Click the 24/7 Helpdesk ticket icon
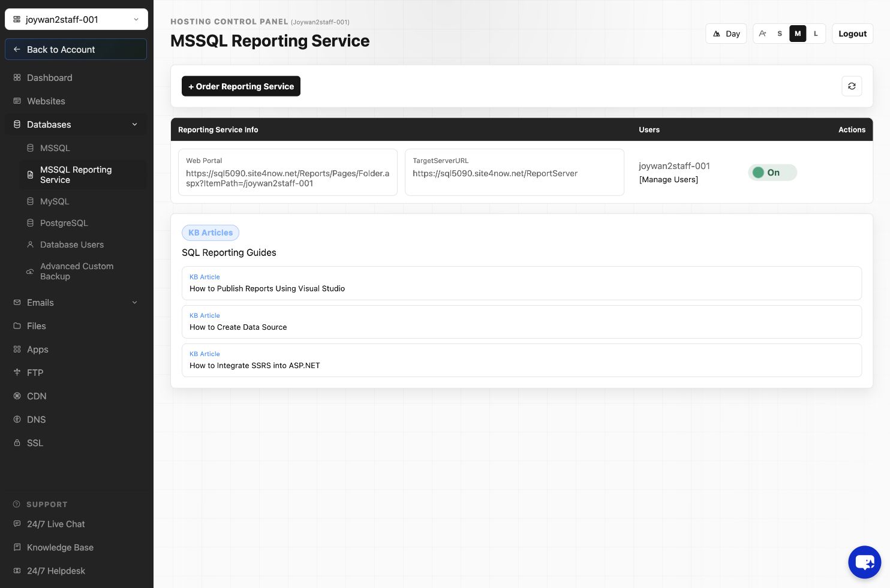 point(17,571)
